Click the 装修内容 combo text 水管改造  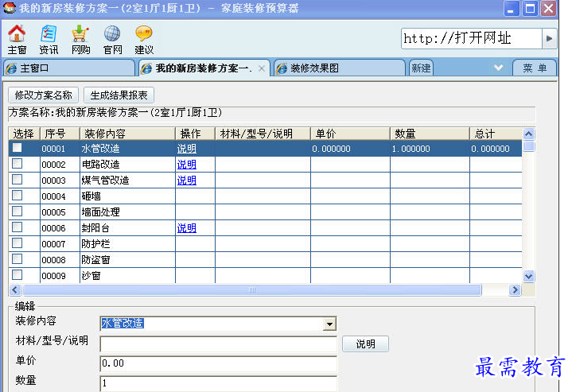point(123,324)
